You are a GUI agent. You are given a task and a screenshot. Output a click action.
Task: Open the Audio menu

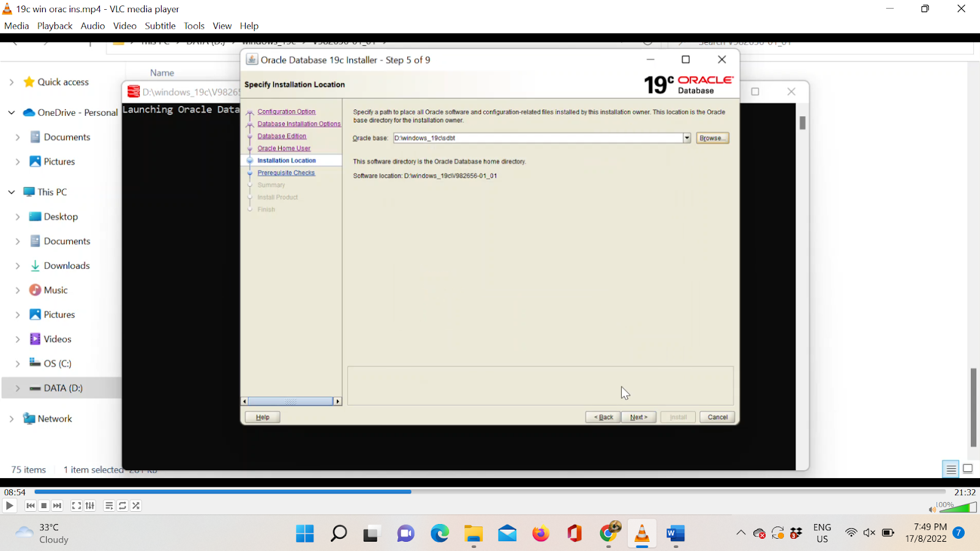point(92,26)
